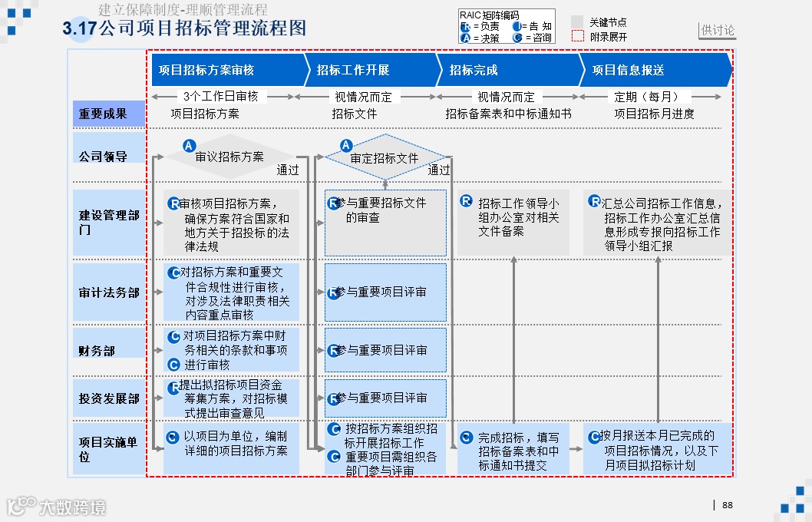Click the R icon beside 汇总公司招标工作信息
812x522 pixels.
tap(595, 201)
